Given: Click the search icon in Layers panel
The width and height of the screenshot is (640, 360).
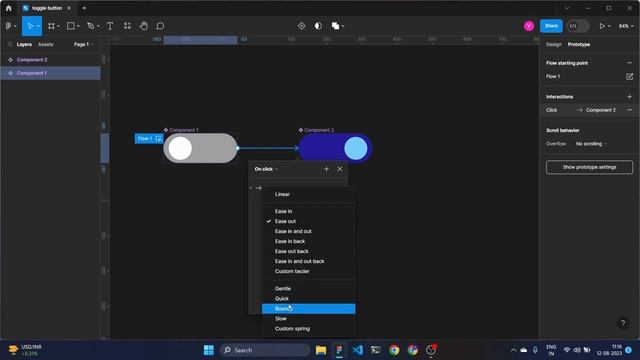Looking at the screenshot, I should pos(10,44).
